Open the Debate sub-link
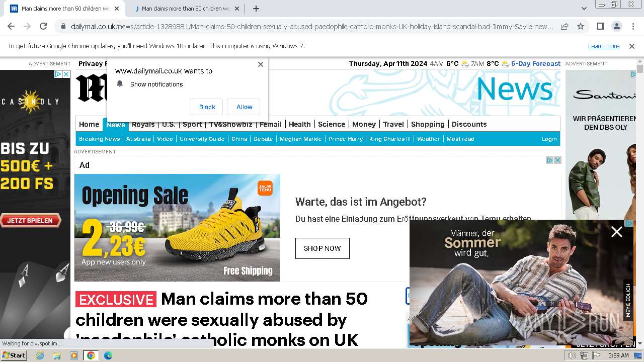This screenshot has width=644, height=362. [263, 139]
